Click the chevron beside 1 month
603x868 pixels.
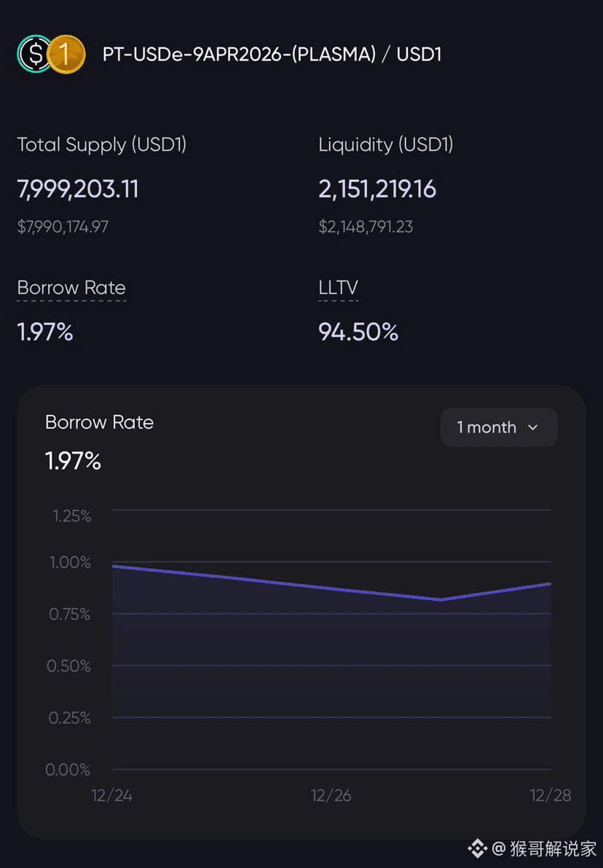[x=532, y=428]
